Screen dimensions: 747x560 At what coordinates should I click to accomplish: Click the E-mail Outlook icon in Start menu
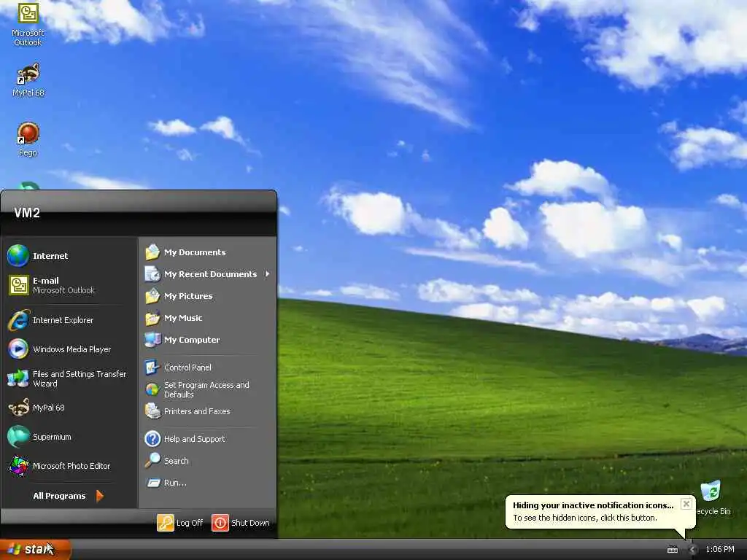[x=18, y=285]
